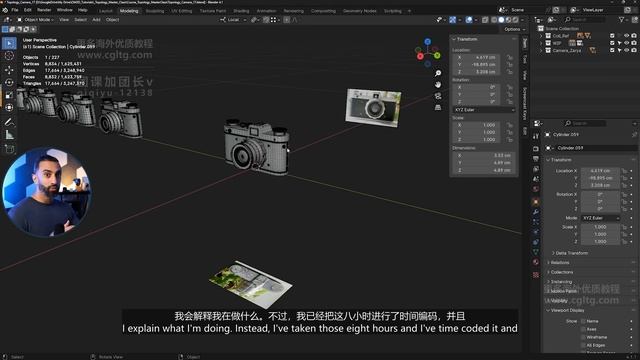Enable Name checkbox in Viewport Display

point(583,321)
